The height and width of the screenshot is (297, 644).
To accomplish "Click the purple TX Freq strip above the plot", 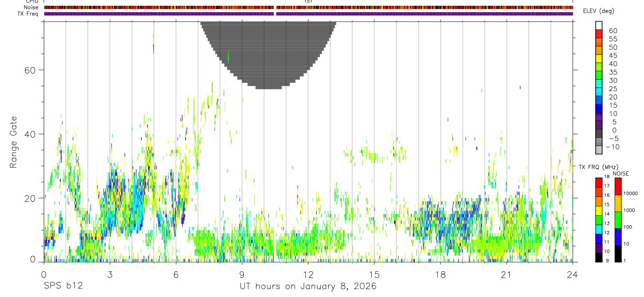I will [308, 14].
